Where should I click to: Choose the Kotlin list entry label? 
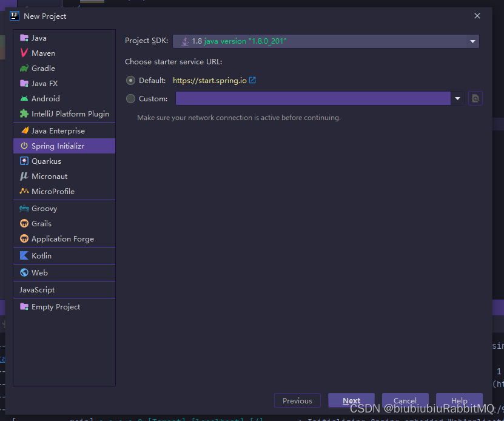(41, 255)
